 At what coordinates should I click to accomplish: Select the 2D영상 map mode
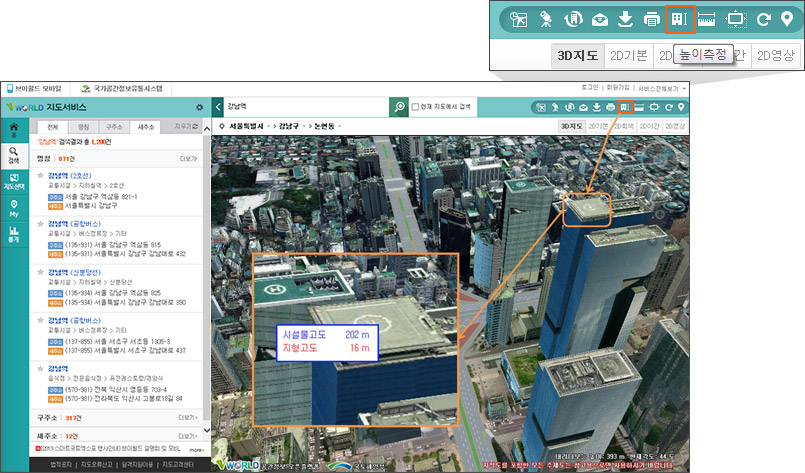675,126
